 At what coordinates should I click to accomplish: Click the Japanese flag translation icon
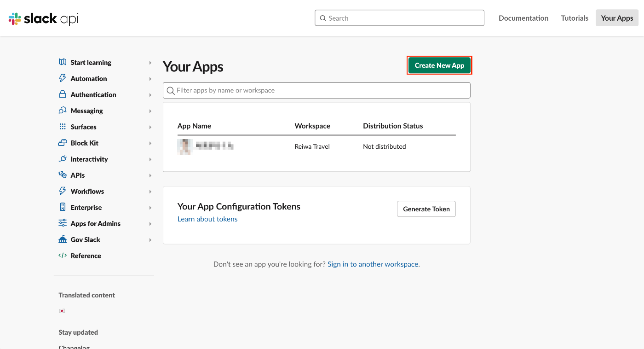(62, 311)
